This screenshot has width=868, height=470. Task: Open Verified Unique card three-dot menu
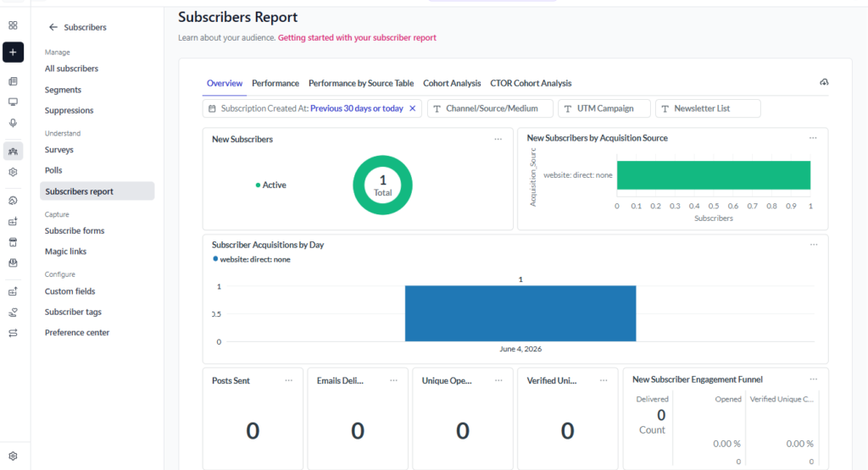pos(604,380)
